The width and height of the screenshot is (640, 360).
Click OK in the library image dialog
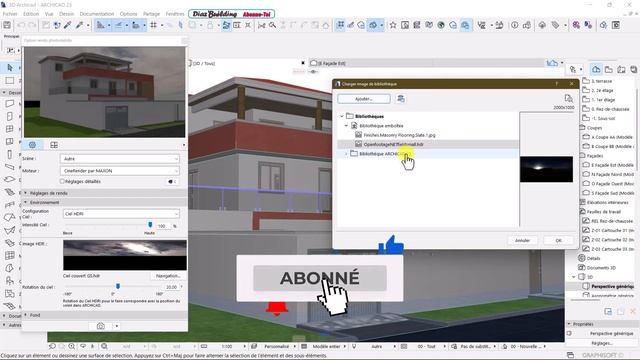[x=559, y=240]
